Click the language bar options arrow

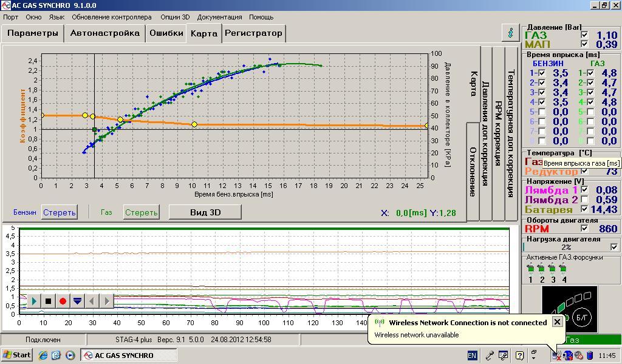tap(534, 358)
